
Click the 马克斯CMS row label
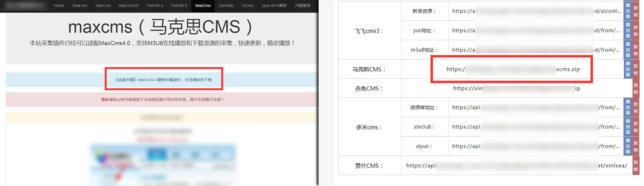click(370, 69)
